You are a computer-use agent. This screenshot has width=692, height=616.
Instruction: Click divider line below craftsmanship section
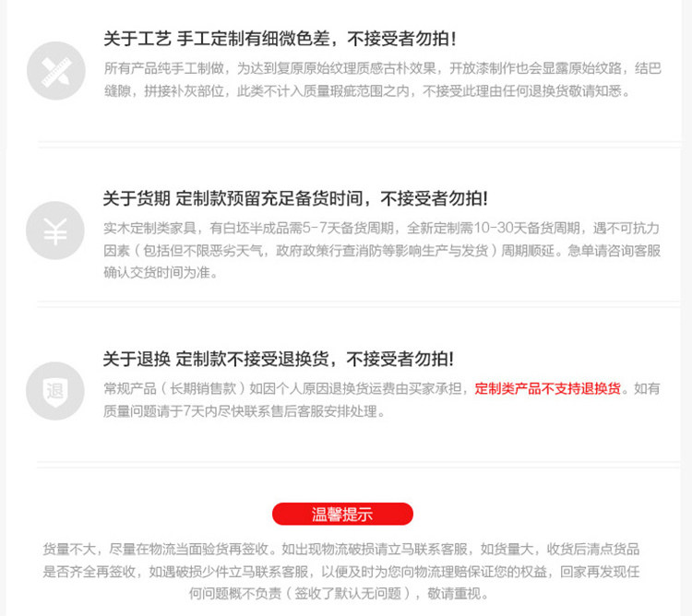(358, 145)
